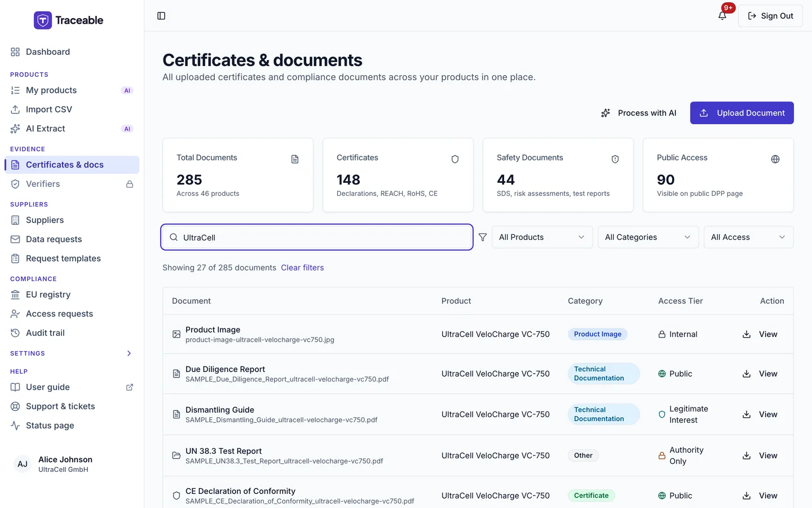Click the AJ user avatar
812x508 pixels.
click(23, 464)
